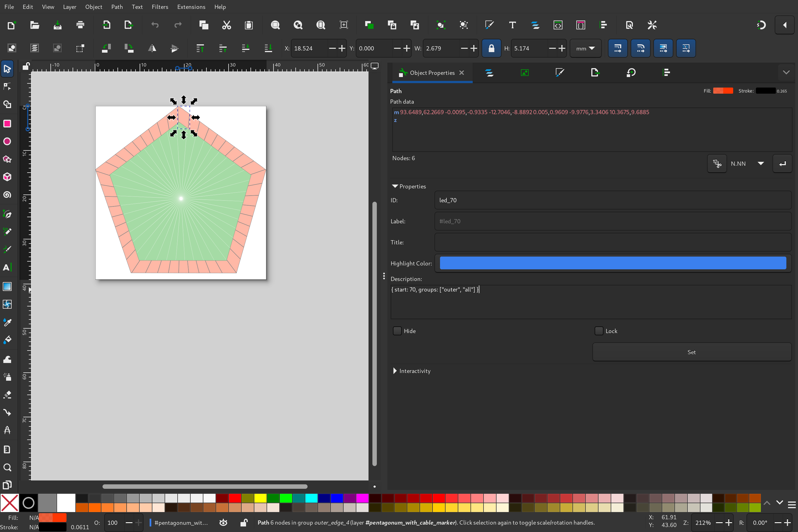The height and width of the screenshot is (532, 798).
Task: Enable the Hide checkbox
Action: 397,331
